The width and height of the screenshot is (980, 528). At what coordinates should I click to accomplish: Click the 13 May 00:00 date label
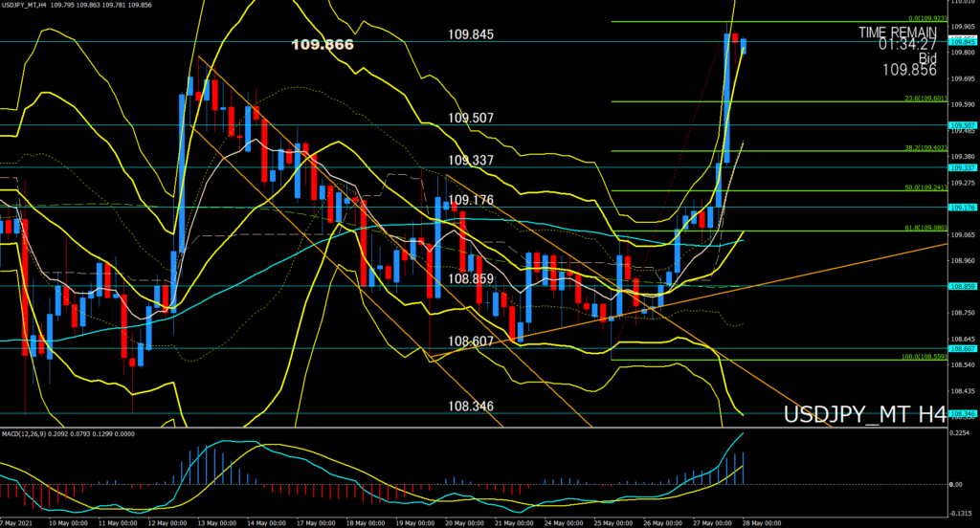pos(217,523)
